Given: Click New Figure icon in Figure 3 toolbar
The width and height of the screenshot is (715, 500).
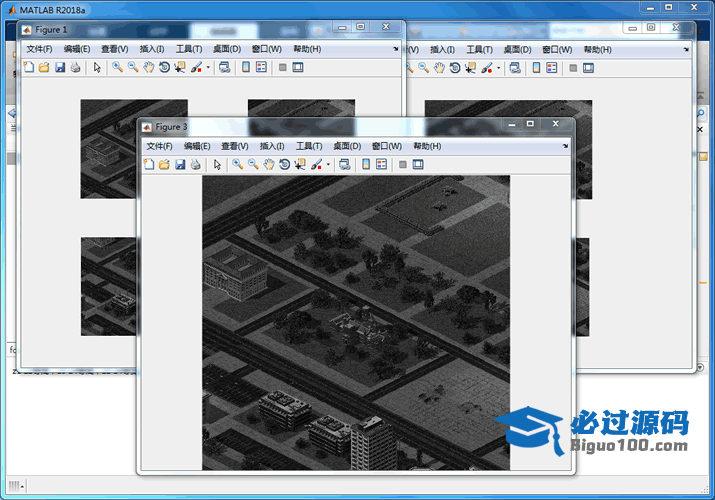Looking at the screenshot, I should pyautogui.click(x=149, y=165).
